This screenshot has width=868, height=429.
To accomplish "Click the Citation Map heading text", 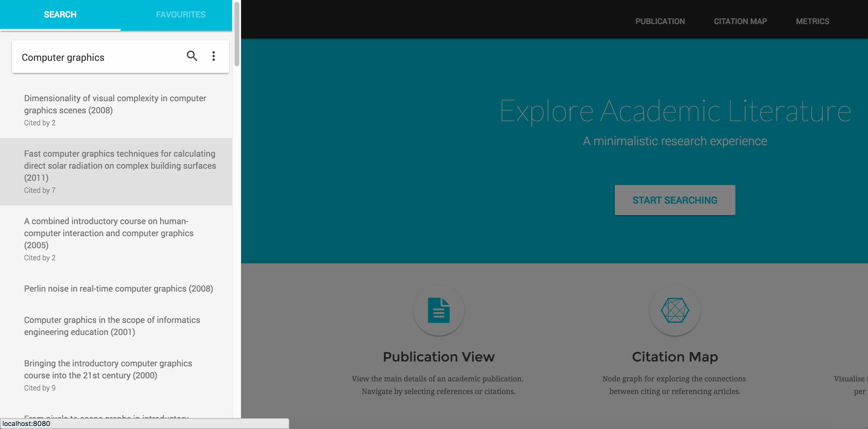I will (675, 357).
